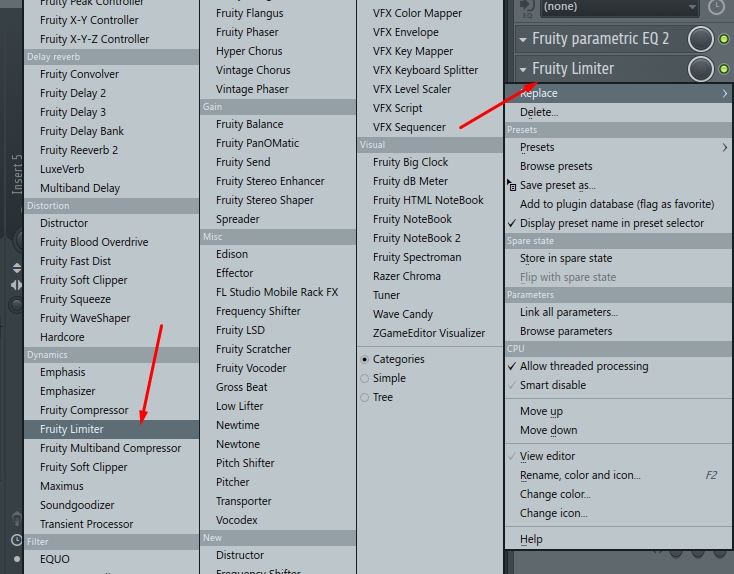This screenshot has width=734, height=574.
Task: Toggle the green LED for Fruity parametric EQ 2
Action: (x=724, y=39)
